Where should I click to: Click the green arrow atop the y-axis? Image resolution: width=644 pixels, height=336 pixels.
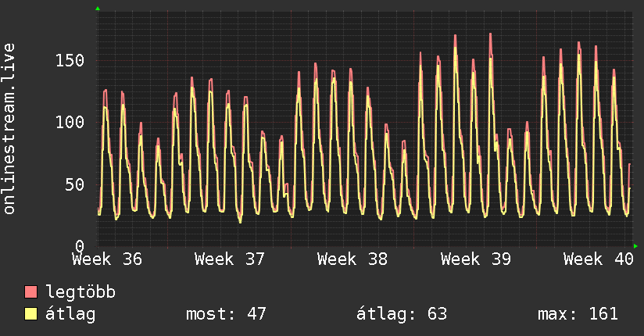point(98,9)
